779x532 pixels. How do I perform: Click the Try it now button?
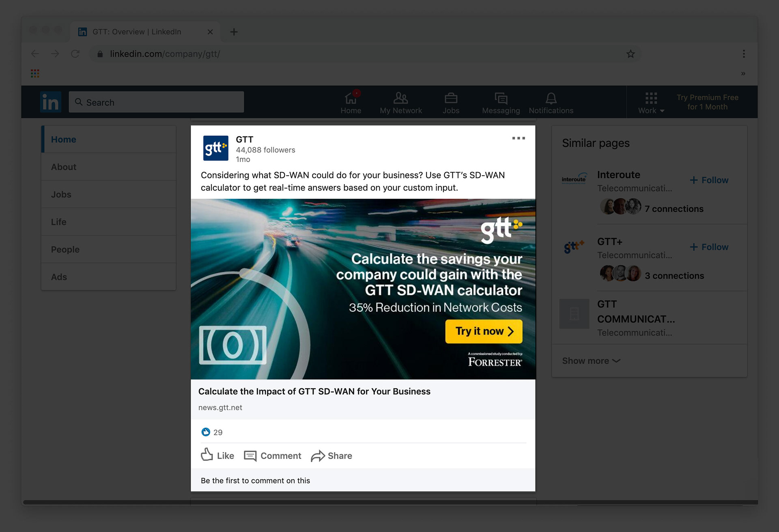pos(484,331)
